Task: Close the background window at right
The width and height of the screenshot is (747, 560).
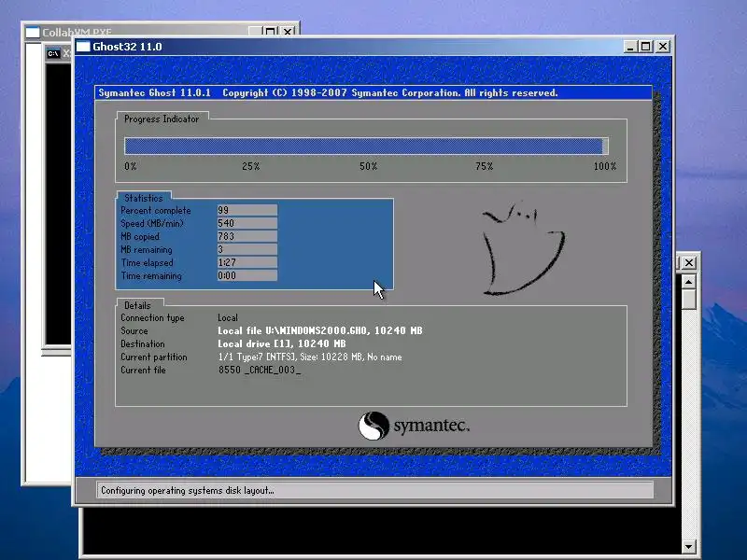Action: [689, 262]
